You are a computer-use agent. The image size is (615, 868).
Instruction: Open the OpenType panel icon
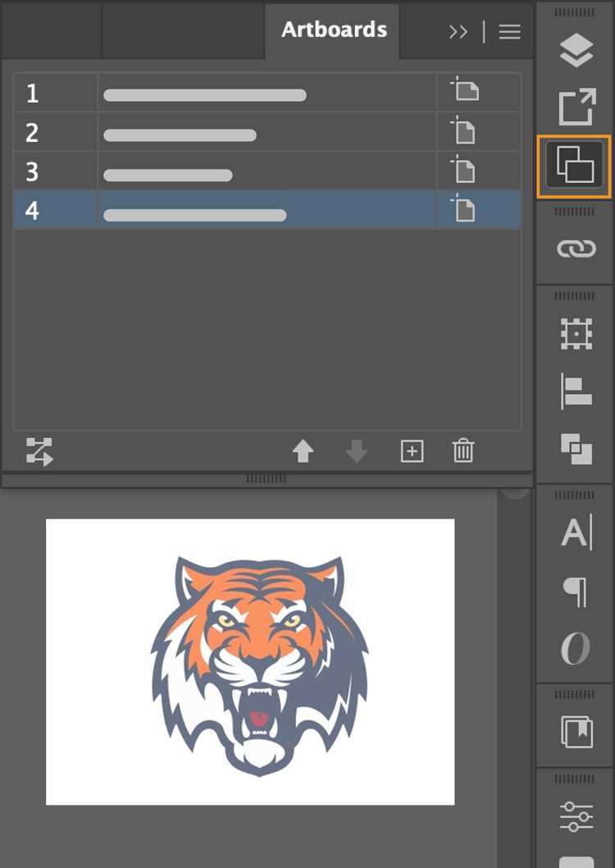point(576,647)
